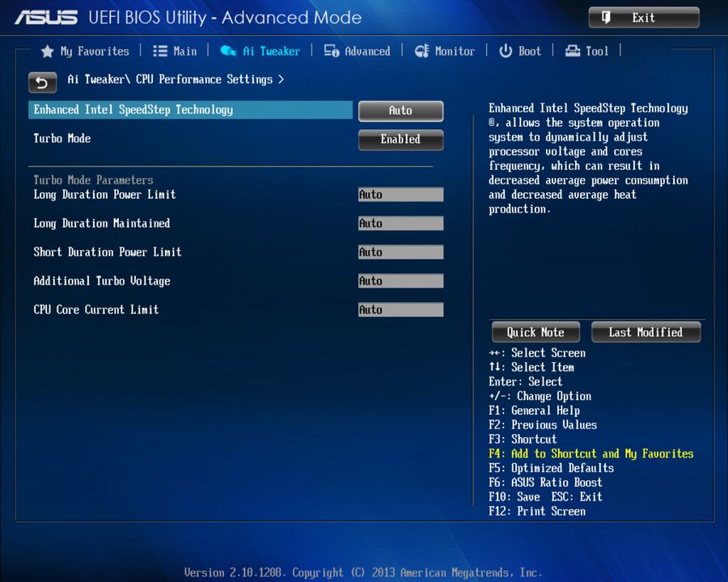Open the Long Duration Power Limit dropdown
The height and width of the screenshot is (582, 728).
pos(400,194)
